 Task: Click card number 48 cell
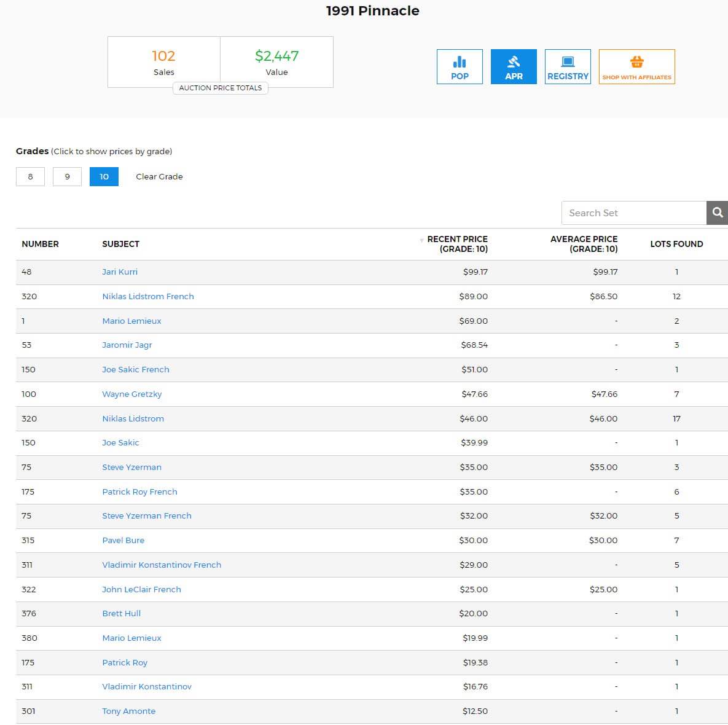click(x=26, y=272)
